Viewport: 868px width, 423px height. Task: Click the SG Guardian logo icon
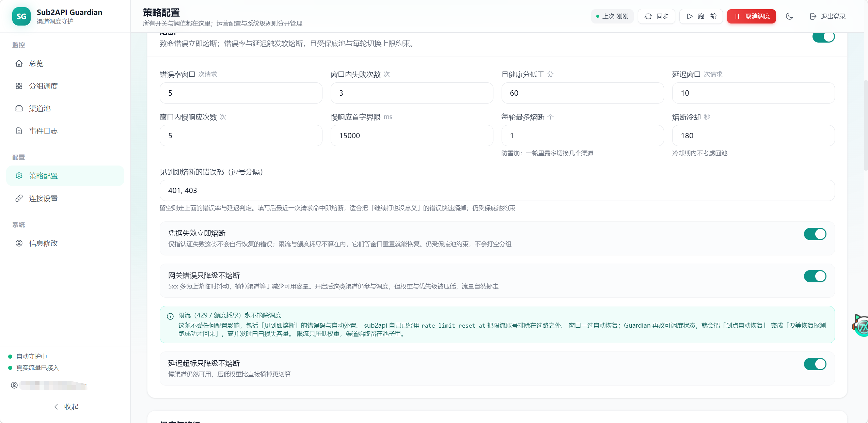pyautogui.click(x=21, y=16)
